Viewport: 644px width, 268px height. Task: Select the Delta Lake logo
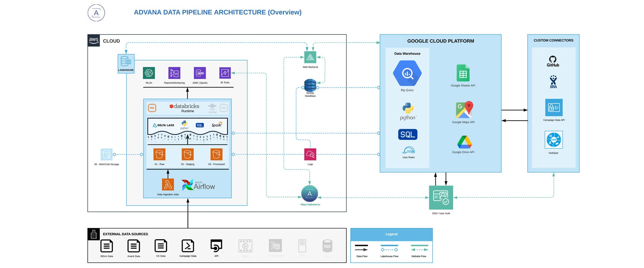tap(163, 125)
